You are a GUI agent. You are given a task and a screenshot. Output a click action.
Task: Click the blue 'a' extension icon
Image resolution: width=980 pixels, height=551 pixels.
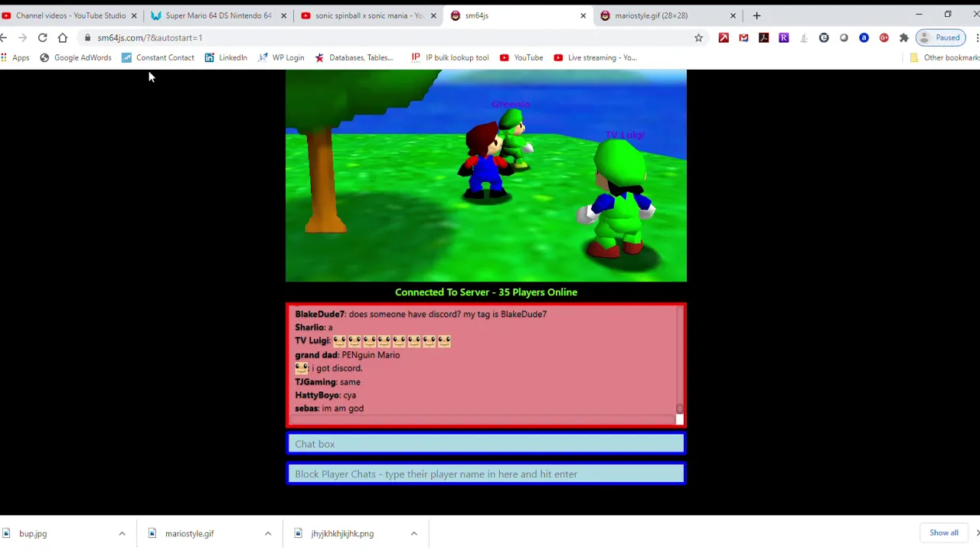(x=864, y=37)
